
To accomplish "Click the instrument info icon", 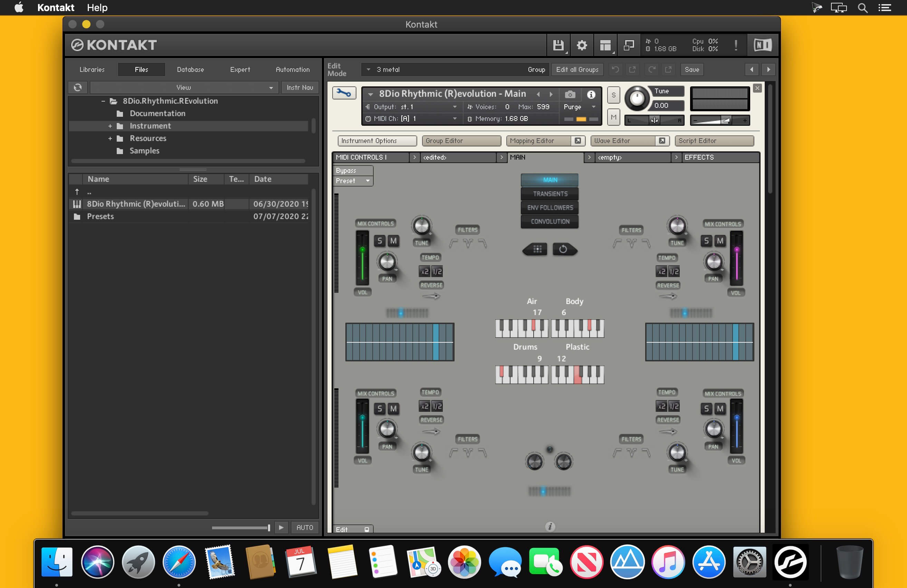I will [x=591, y=94].
